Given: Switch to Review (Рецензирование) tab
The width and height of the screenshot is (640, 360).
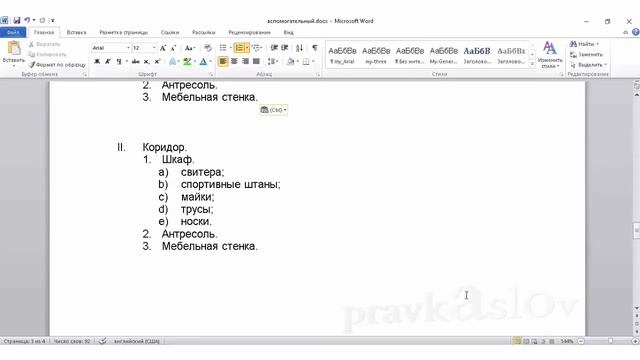Looking at the screenshot, I should 249,32.
